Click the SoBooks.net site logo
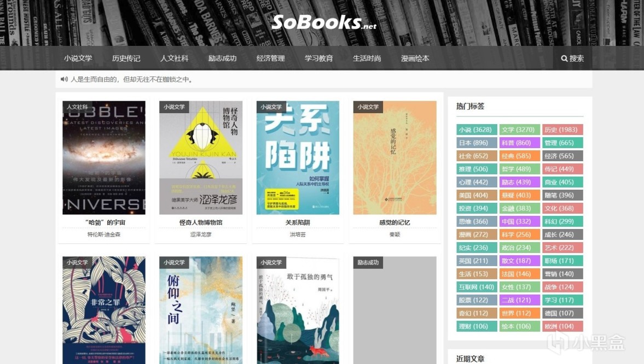This screenshot has height=364, width=644. (x=324, y=22)
